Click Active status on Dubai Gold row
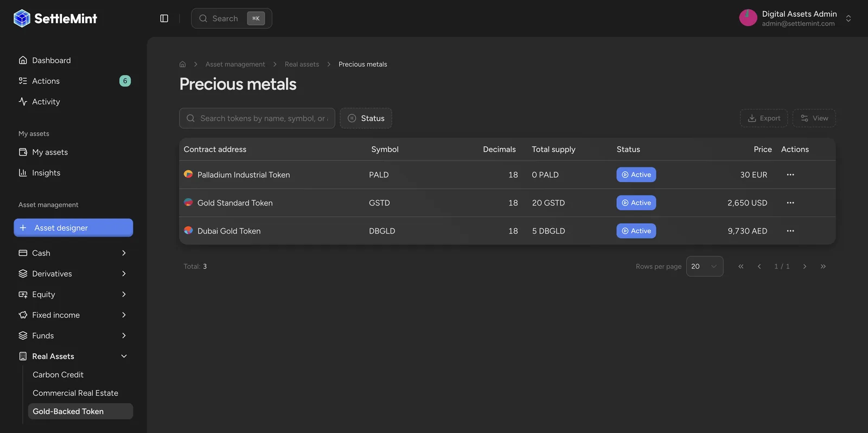The height and width of the screenshot is (433, 868). 636,231
